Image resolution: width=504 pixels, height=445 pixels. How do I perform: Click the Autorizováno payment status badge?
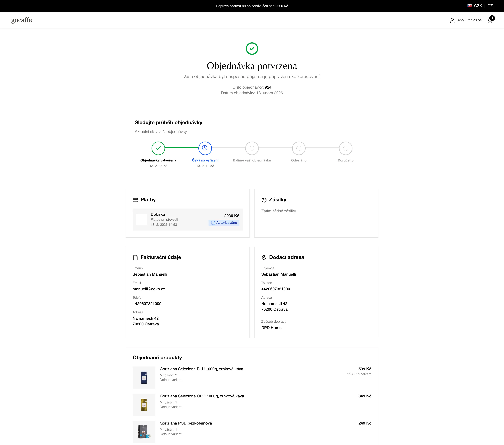(x=224, y=223)
